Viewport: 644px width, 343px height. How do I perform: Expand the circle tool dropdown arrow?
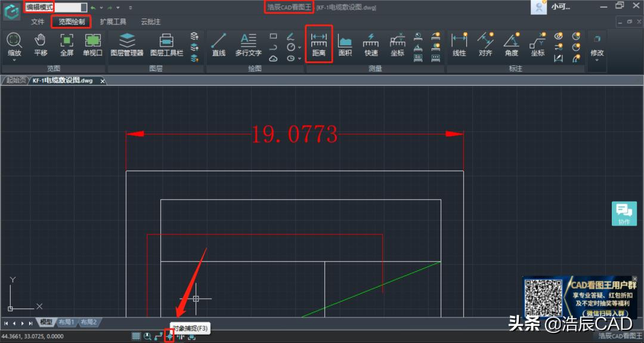tap(299, 48)
